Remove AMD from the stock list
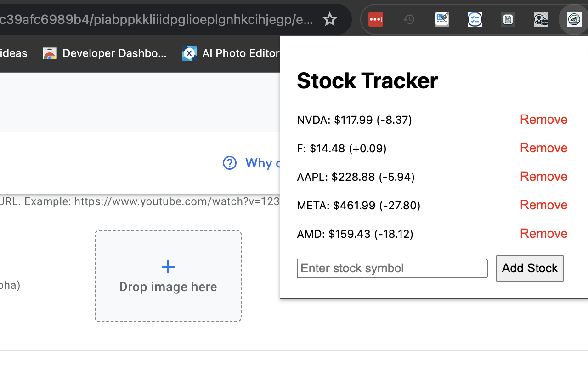 (x=543, y=233)
